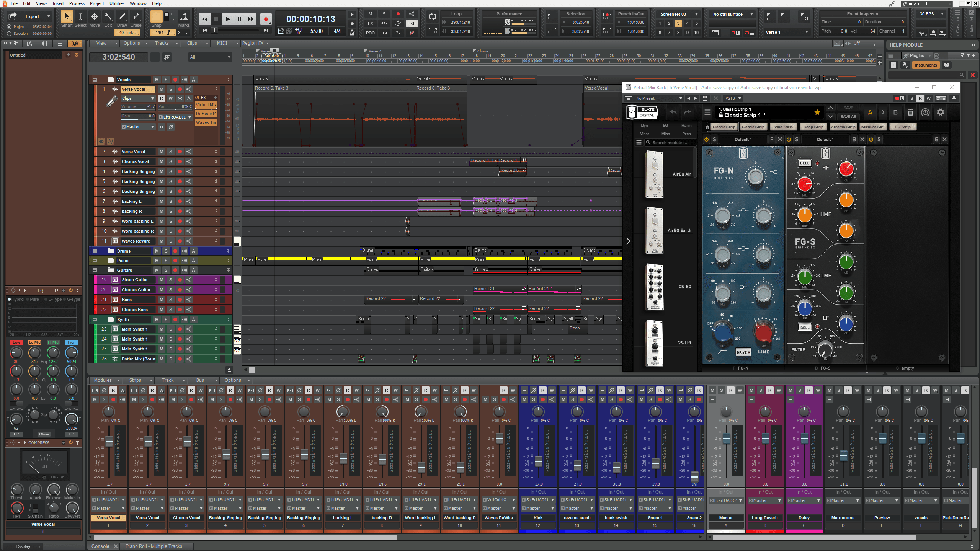Open the Screenset 03 dropdown
The height and width of the screenshot is (551, 980).
pyautogui.click(x=696, y=14)
